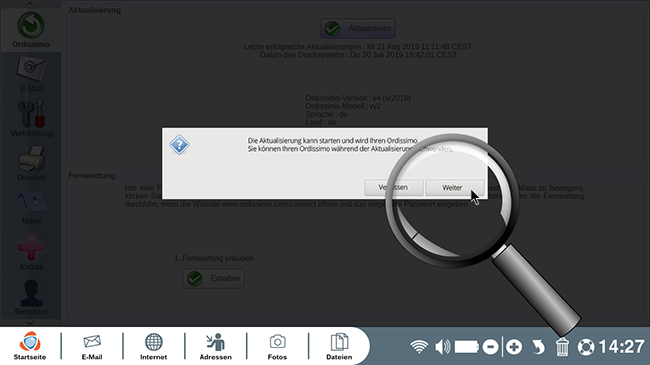Viewport: 650px width, 365px height.
Task: Click the undo back arrow icon
Action: pos(538,347)
